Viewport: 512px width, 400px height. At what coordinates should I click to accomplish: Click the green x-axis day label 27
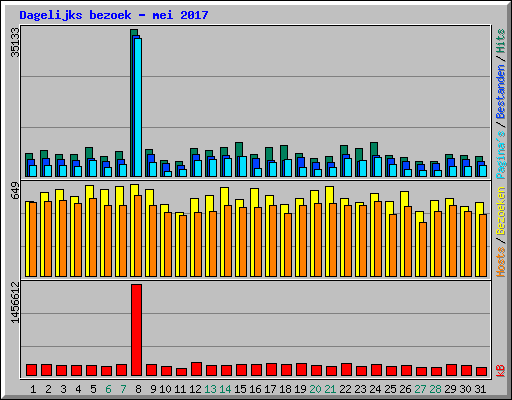[x=420, y=389]
